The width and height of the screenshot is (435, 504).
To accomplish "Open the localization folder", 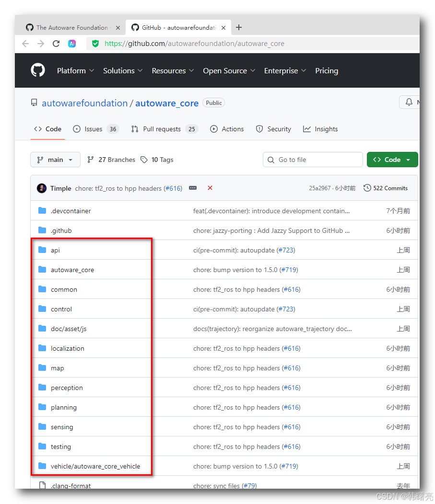I will [67, 348].
